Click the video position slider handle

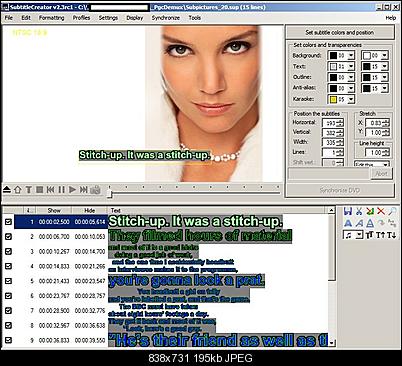(109, 193)
